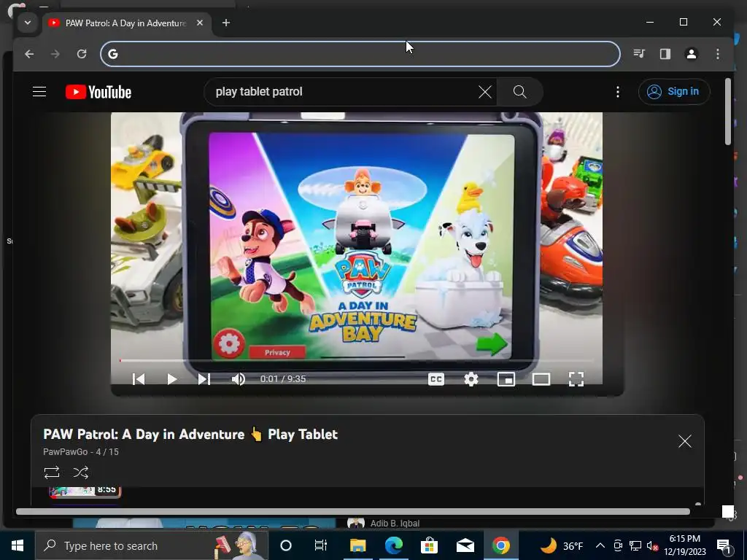Mute the video player volume
The image size is (747, 560).
[239, 379]
